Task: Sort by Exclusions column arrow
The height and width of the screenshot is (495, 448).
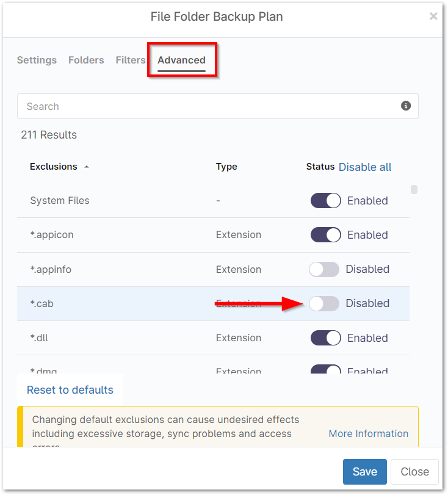Action: click(87, 167)
